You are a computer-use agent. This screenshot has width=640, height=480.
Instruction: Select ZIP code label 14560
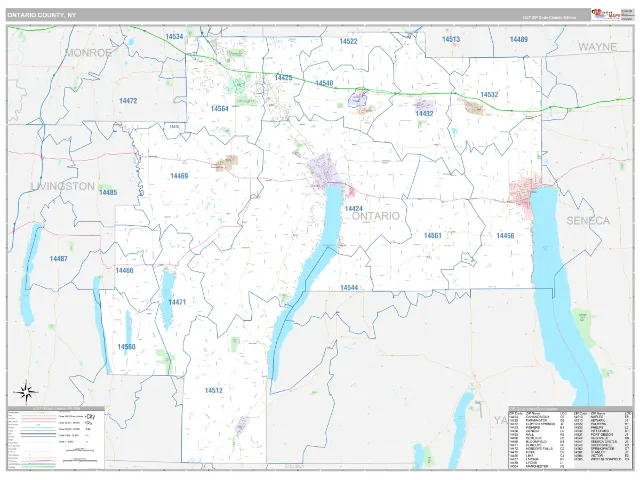point(127,347)
